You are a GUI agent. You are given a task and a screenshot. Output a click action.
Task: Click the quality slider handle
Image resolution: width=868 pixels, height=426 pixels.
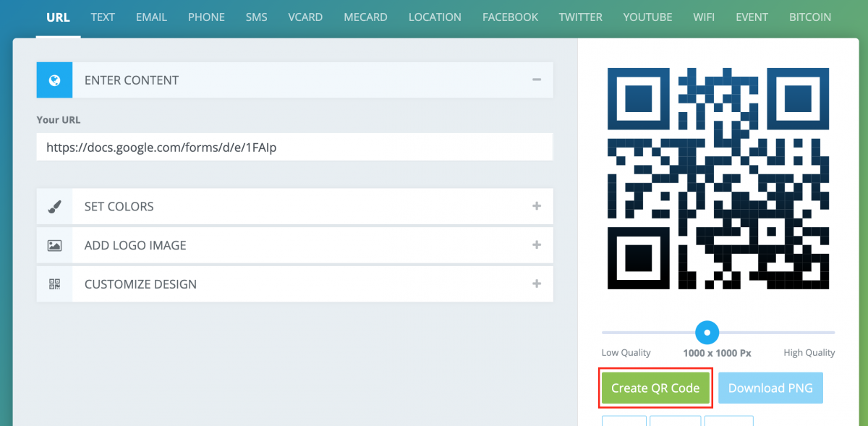[x=707, y=333]
